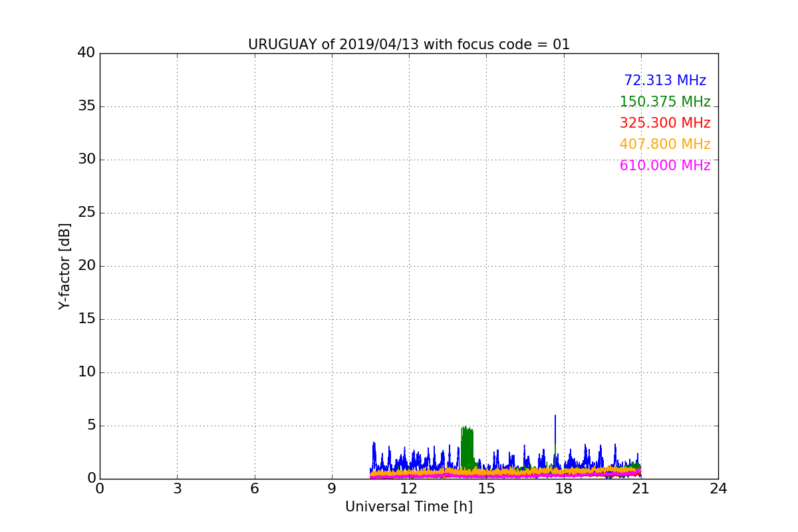
Task: Select the 150.375 MHz legend label
Action: pos(665,102)
